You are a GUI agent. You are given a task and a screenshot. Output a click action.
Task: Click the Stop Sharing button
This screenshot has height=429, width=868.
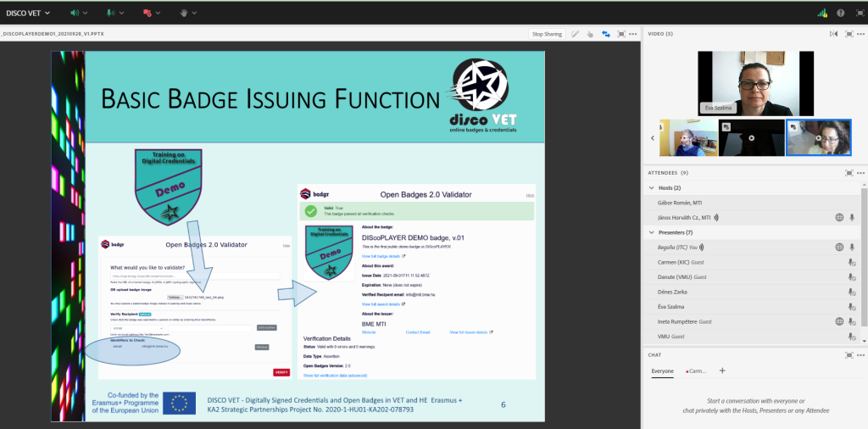[x=547, y=34]
